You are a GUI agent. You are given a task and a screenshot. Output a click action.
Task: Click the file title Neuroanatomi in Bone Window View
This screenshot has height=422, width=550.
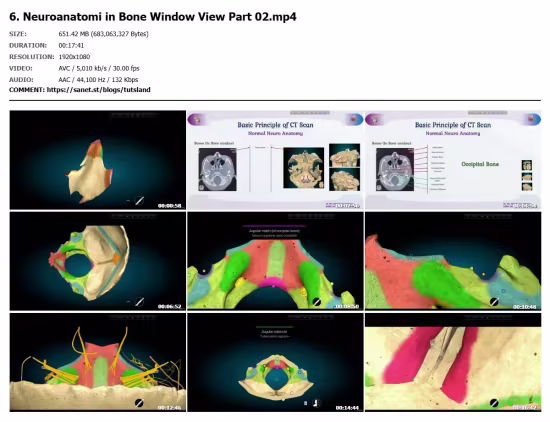point(153,16)
